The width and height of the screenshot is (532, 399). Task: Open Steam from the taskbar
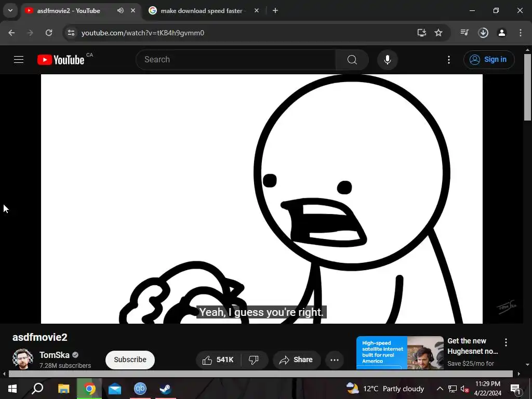[x=166, y=389]
